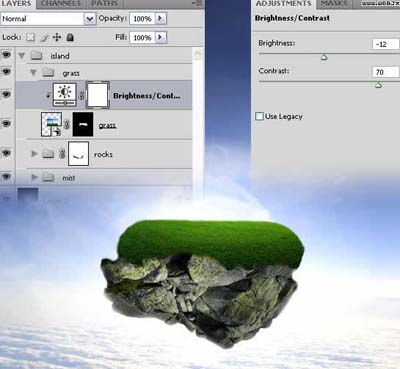Screen dimensions: 400x369
Task: Enable the Use Legacy checkbox
Action: (259, 116)
